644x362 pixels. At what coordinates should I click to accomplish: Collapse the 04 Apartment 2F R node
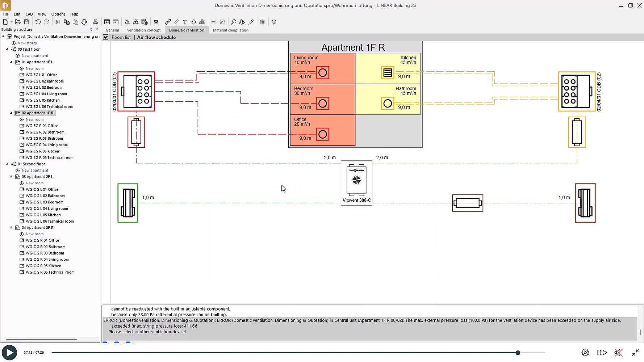click(x=11, y=228)
